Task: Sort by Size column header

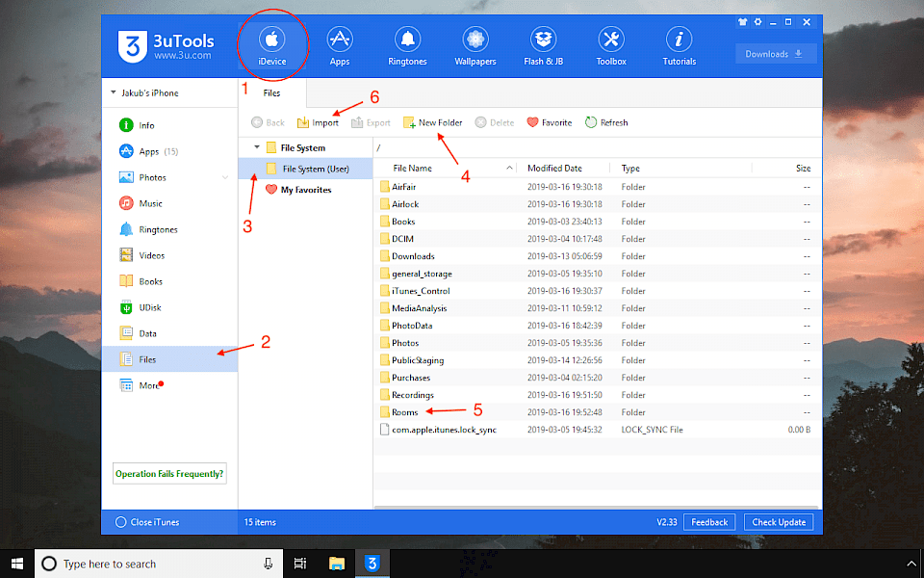Action: [803, 168]
